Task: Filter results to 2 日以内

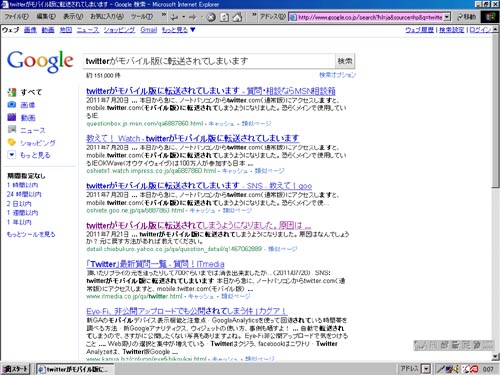Action: coord(19,203)
